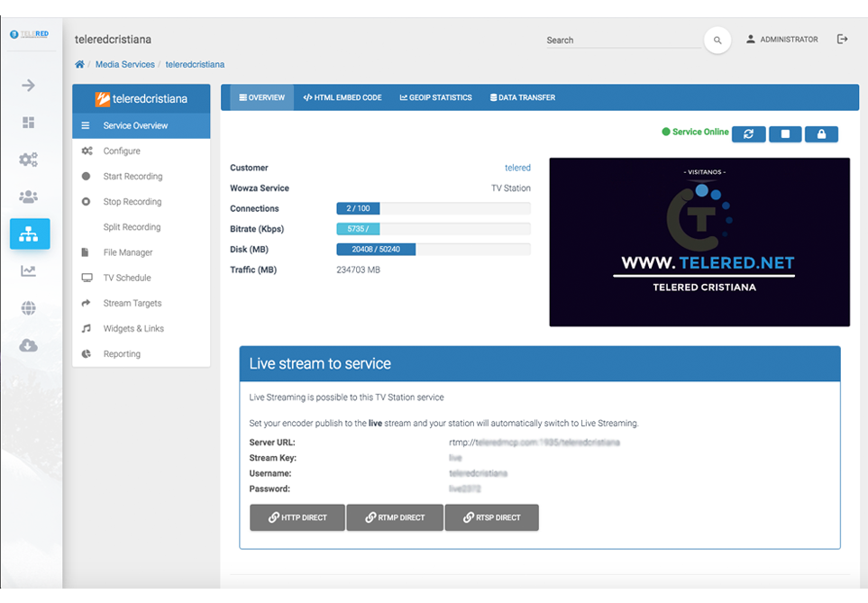The image size is (868, 603).
Task: Click the TV Schedule monitor icon
Action: point(87,278)
